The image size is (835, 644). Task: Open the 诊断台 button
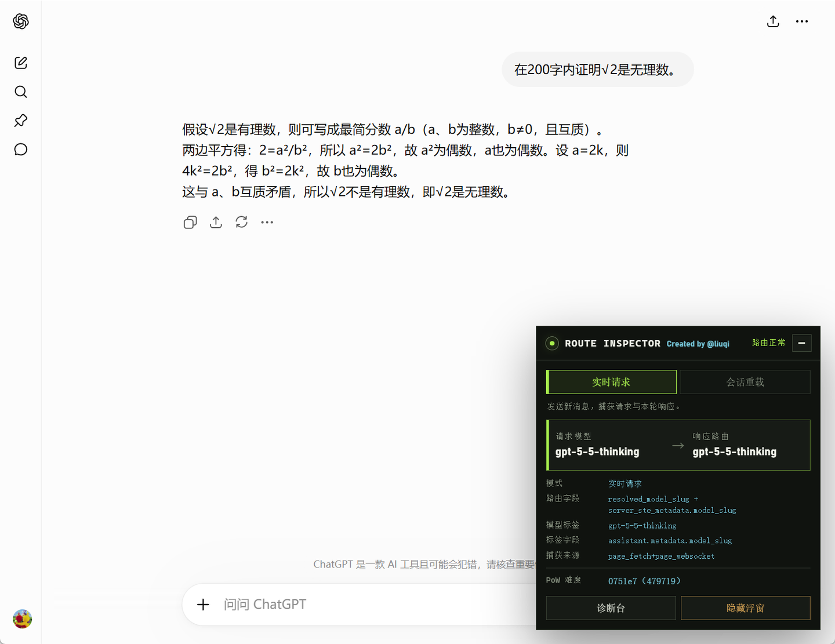[611, 608]
